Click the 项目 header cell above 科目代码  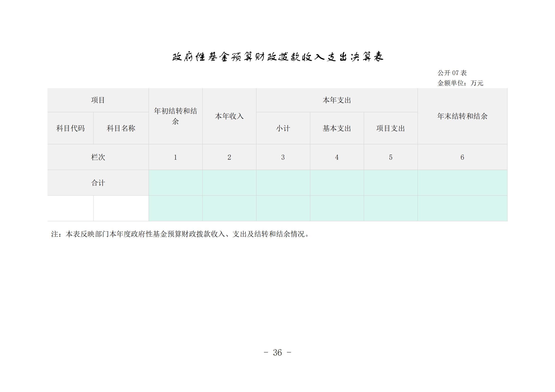[x=98, y=100]
